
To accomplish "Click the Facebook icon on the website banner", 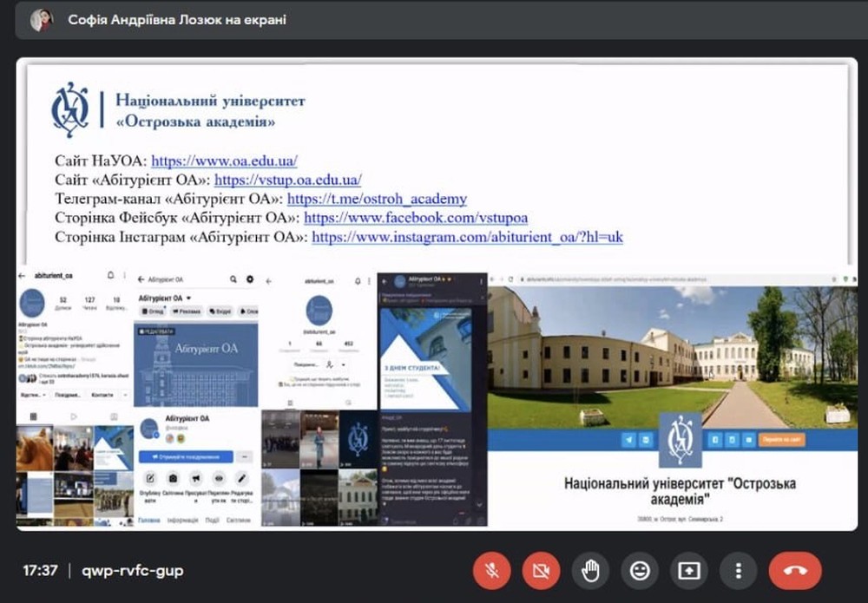I will pyautogui.click(x=715, y=440).
